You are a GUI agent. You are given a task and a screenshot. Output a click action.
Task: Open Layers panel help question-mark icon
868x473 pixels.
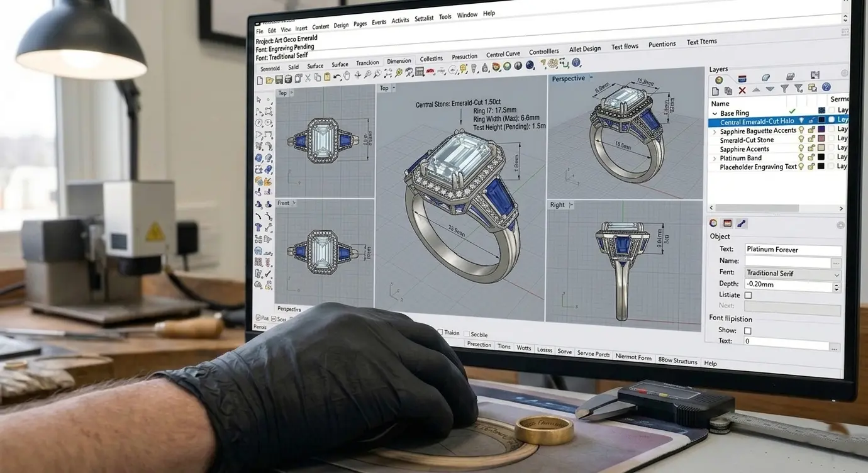coord(826,87)
